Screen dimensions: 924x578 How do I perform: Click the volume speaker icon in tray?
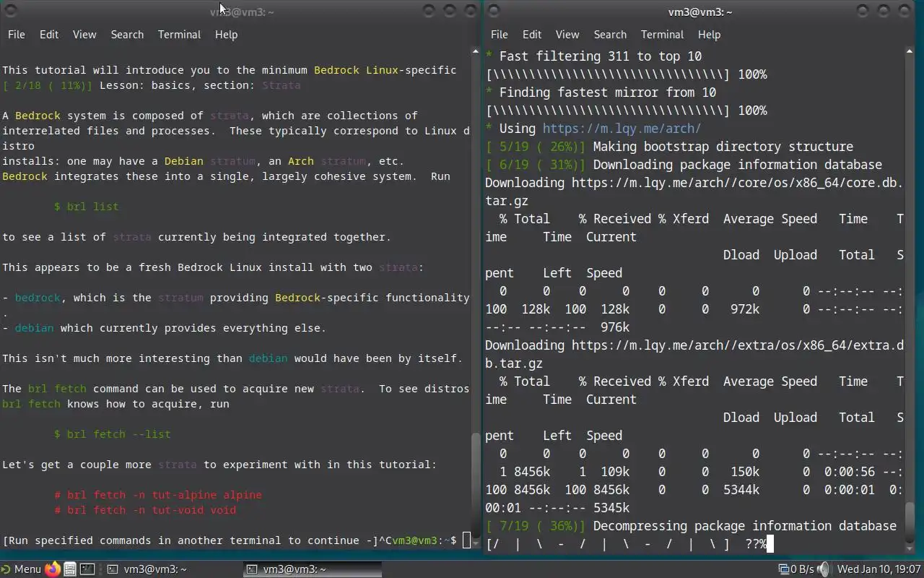(x=824, y=569)
